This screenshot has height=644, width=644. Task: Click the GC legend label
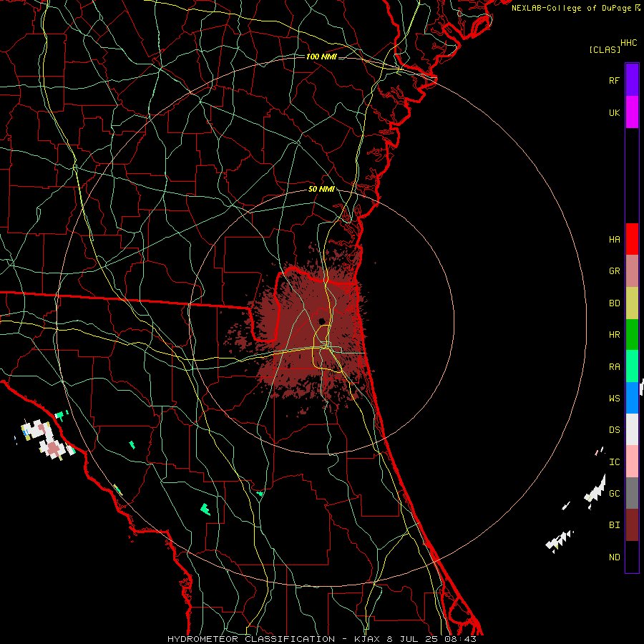tap(614, 494)
